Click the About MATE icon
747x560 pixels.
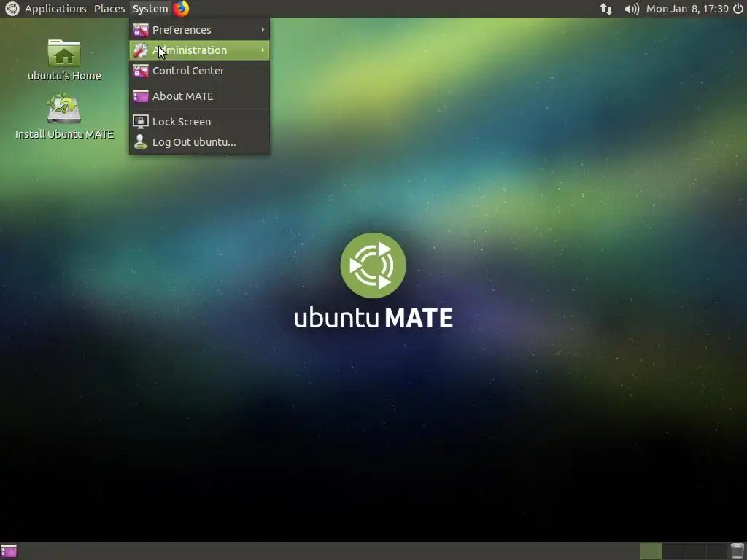[x=141, y=96]
